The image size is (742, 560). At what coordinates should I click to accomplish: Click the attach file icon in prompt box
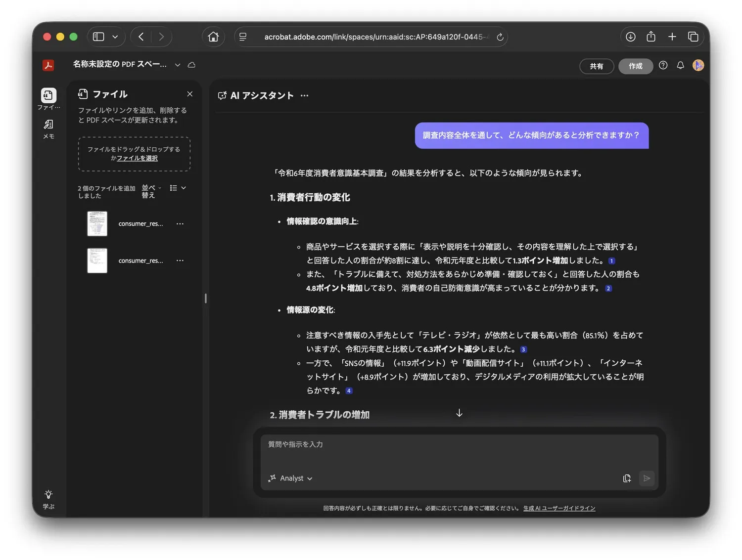pos(627,478)
